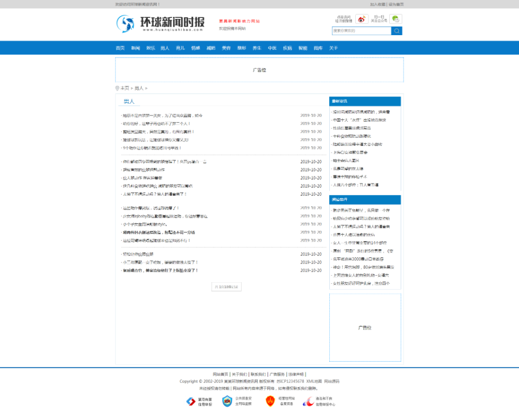Open the 首页 navigation menu item
The width and height of the screenshot is (519, 420).
pos(120,48)
